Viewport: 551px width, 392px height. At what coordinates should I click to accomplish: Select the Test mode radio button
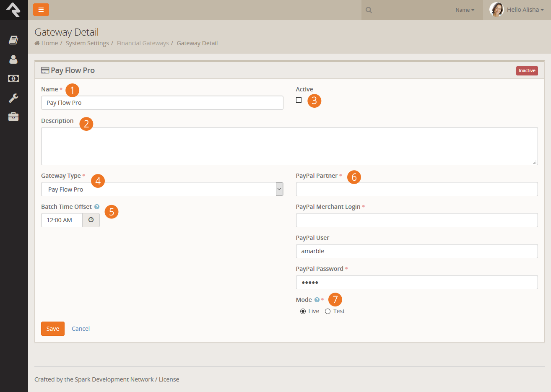coord(328,311)
